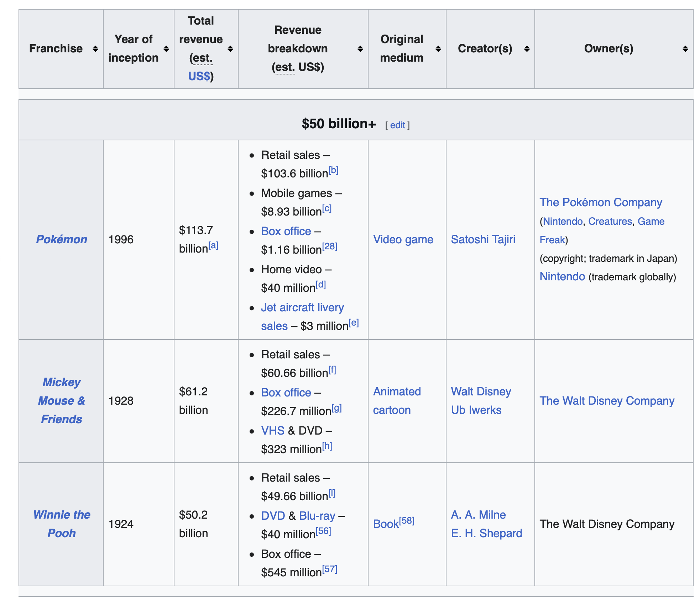
Task: Sort by Creator(s) column arrows
Action: coord(527,49)
